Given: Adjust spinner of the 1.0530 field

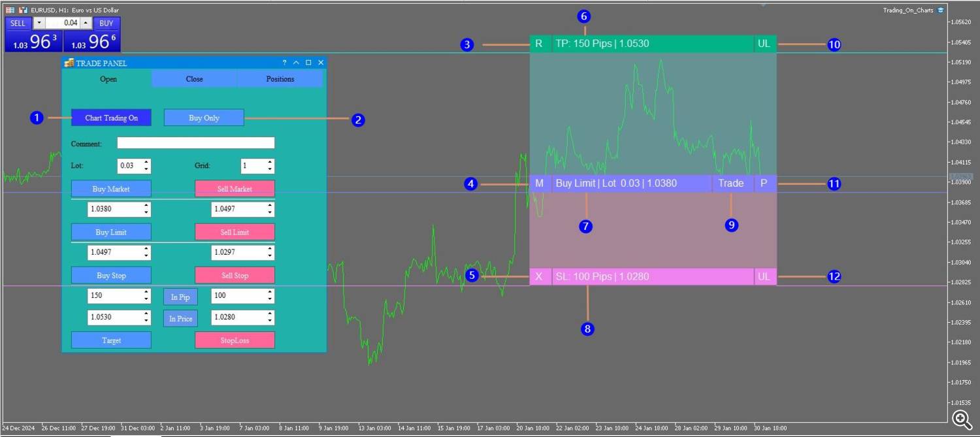Looking at the screenshot, I should pyautogui.click(x=146, y=317).
